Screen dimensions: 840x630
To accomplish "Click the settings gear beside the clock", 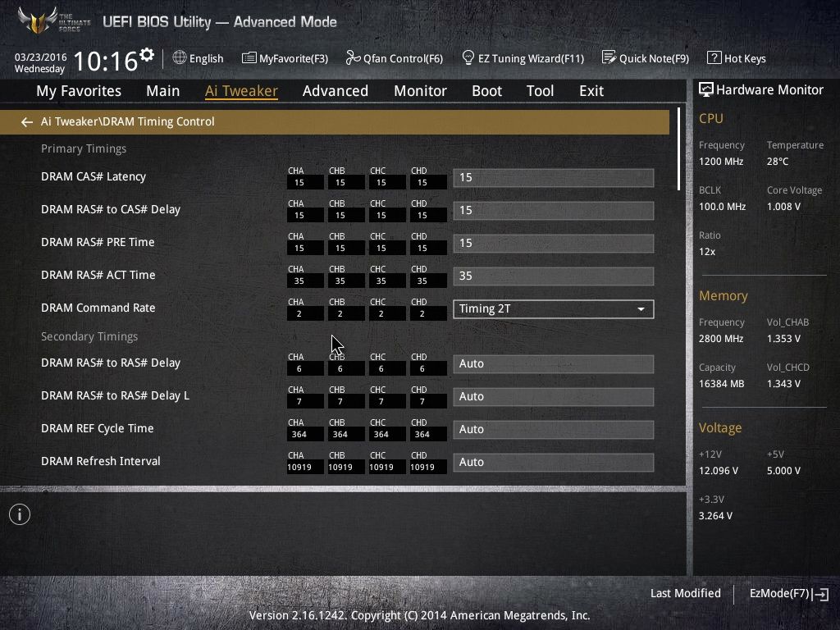I will [x=147, y=55].
